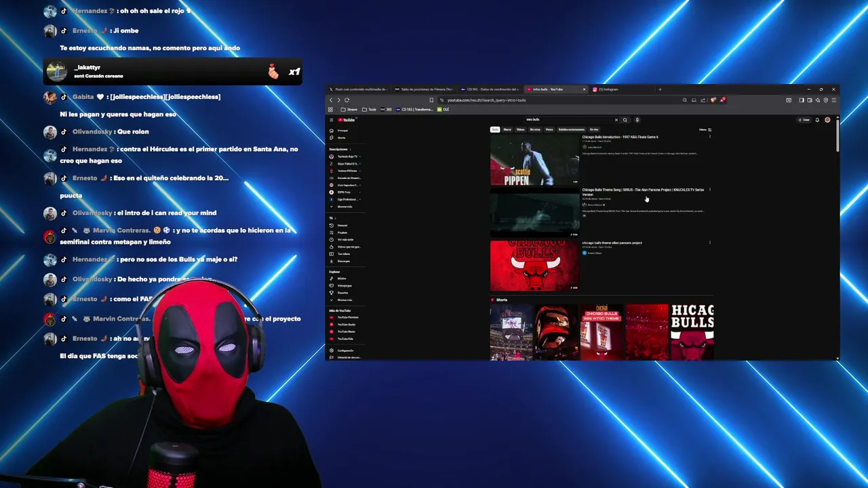Select the Videos filter chip

[520, 129]
